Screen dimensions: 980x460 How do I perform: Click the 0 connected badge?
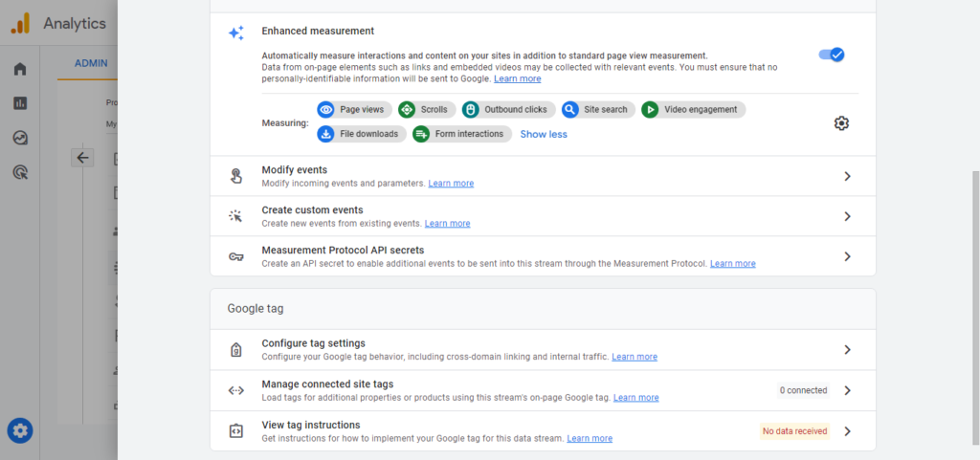point(803,390)
